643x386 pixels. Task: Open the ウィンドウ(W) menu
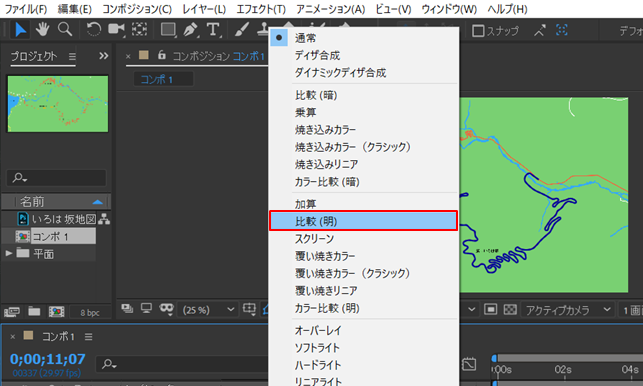point(449,9)
